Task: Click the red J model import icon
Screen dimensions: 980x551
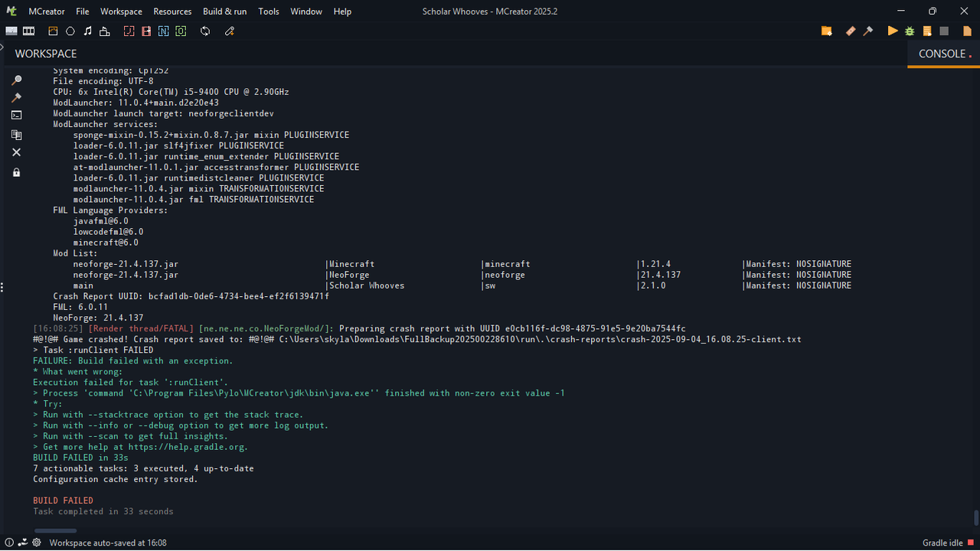Action: click(x=129, y=31)
